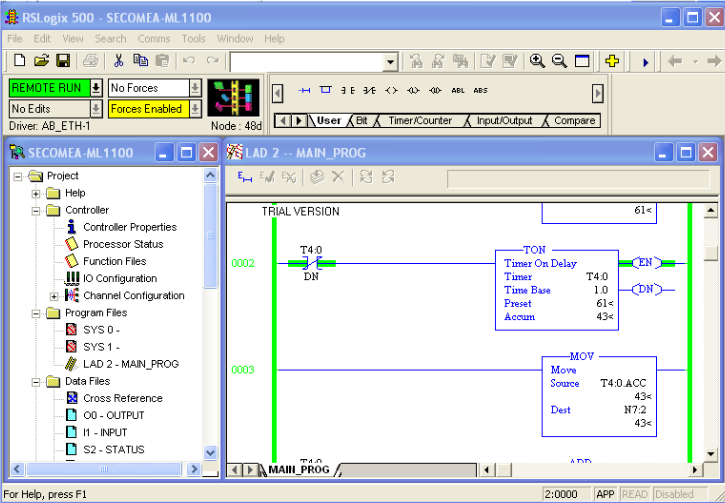Open the No Edits dropdown arrow
Viewport: 725px width, 503px height.
(x=96, y=109)
